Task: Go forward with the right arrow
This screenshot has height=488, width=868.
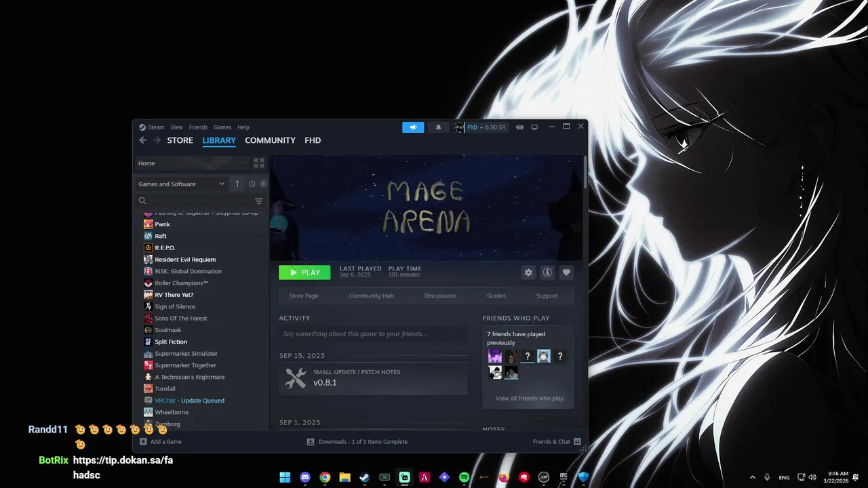Action: click(x=157, y=140)
